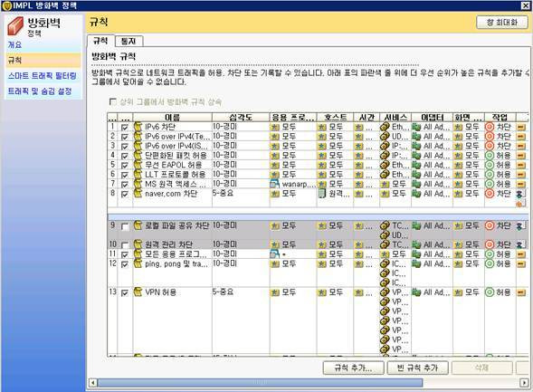Viewport: 533px width, 392px height.
Task: Click the application icon in 모든 응용 프로그램 row
Action: pyautogui.click(x=275, y=254)
